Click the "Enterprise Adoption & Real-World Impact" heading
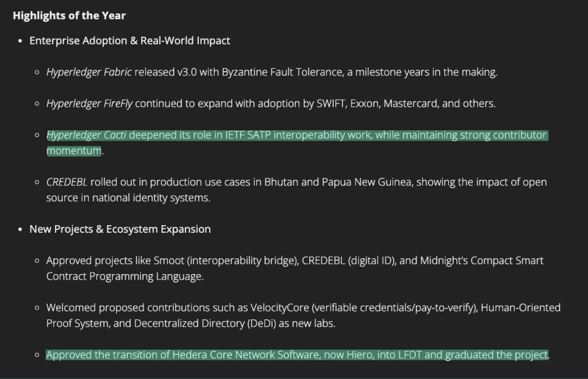 pyautogui.click(x=129, y=41)
